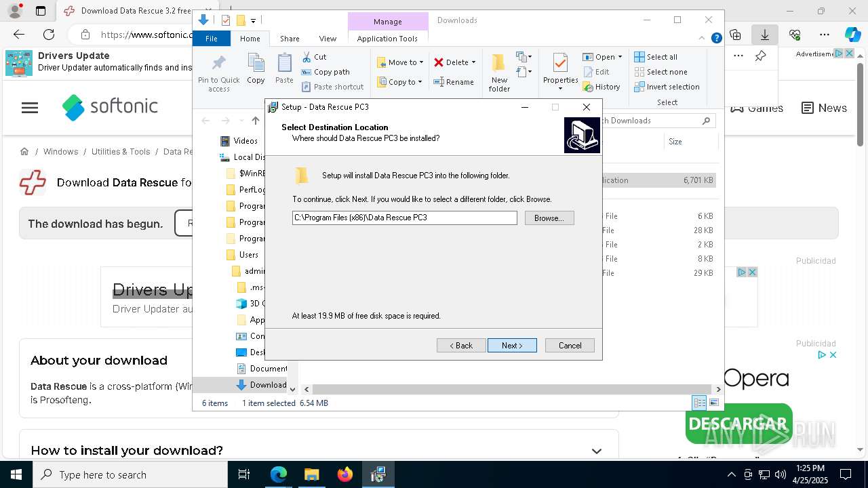Cut the selected file
Screen dimensions: 868x488
tap(314, 57)
